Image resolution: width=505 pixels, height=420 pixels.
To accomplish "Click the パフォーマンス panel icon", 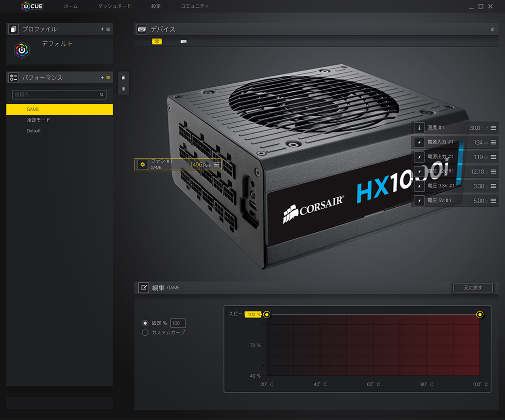I will [13, 77].
